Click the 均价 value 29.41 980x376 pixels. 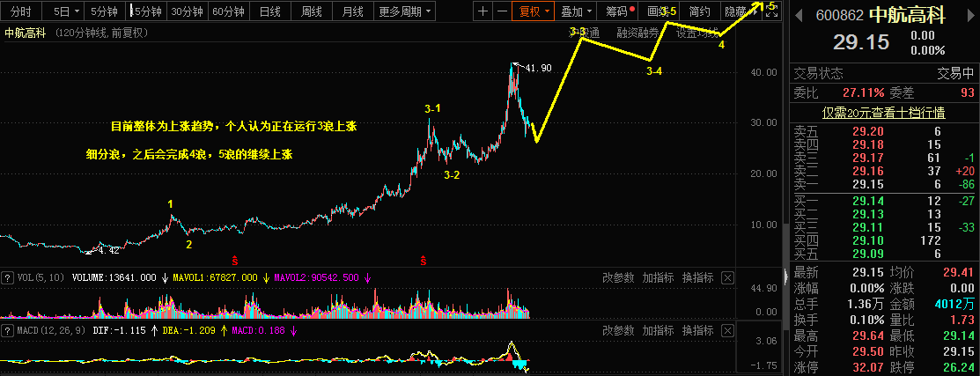pyautogui.click(x=958, y=272)
